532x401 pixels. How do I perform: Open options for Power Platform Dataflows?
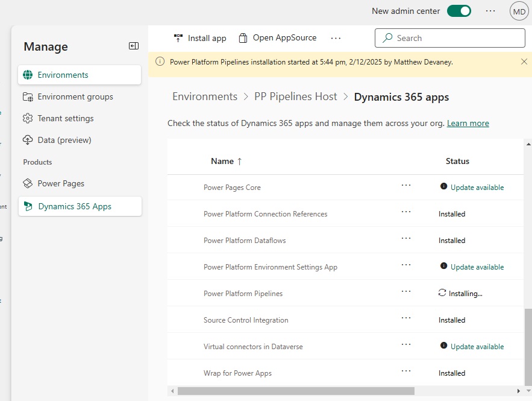(x=406, y=238)
